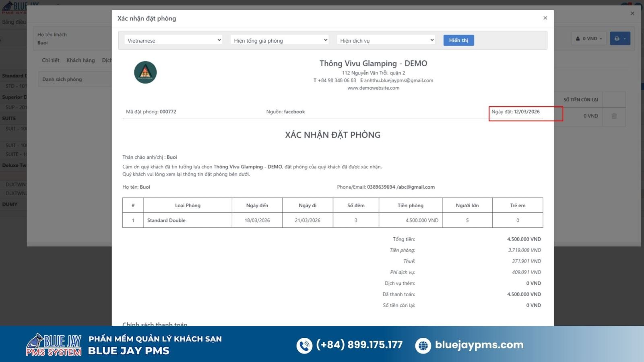Open the Hiện dịch vụ dropdown

(x=386, y=40)
